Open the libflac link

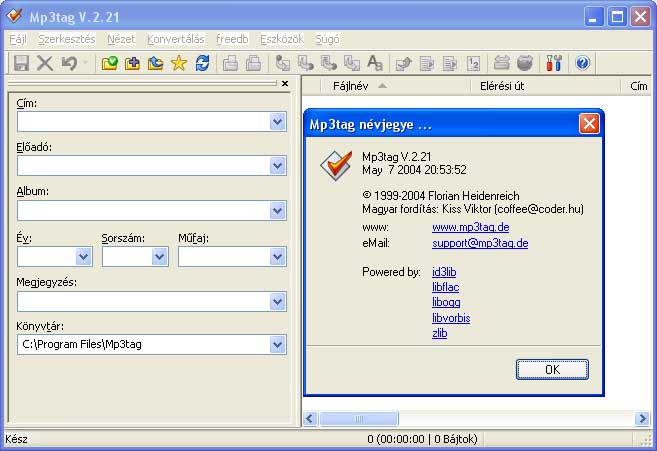coord(445,287)
